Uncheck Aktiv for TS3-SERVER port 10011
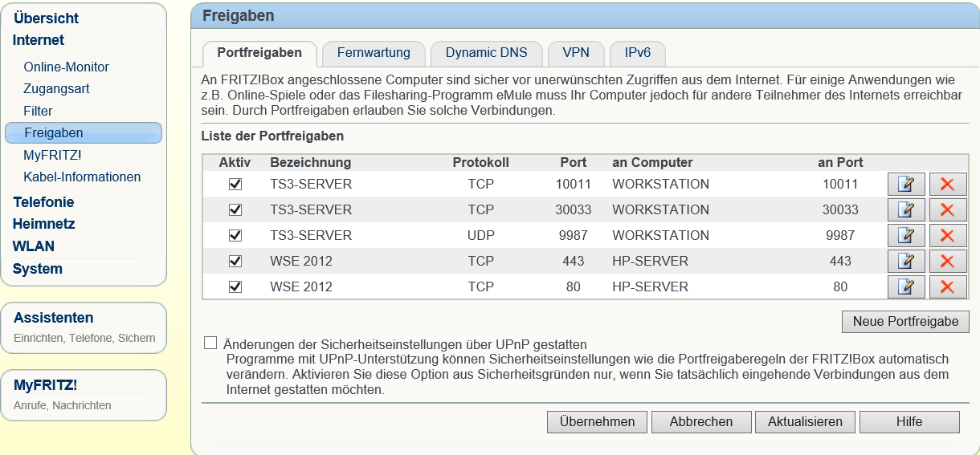The image size is (980, 455). [235, 185]
